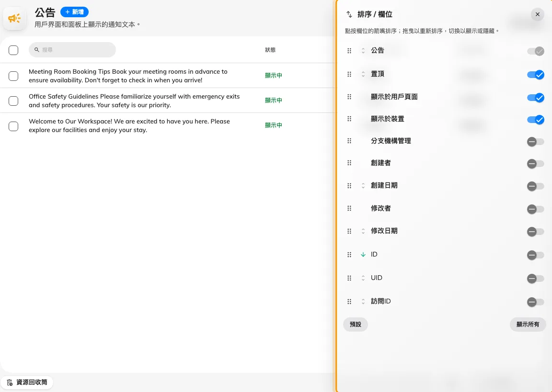Viewport: 552px width, 392px height.
Task: Click the magnifier icon in search box
Action: tap(36, 50)
